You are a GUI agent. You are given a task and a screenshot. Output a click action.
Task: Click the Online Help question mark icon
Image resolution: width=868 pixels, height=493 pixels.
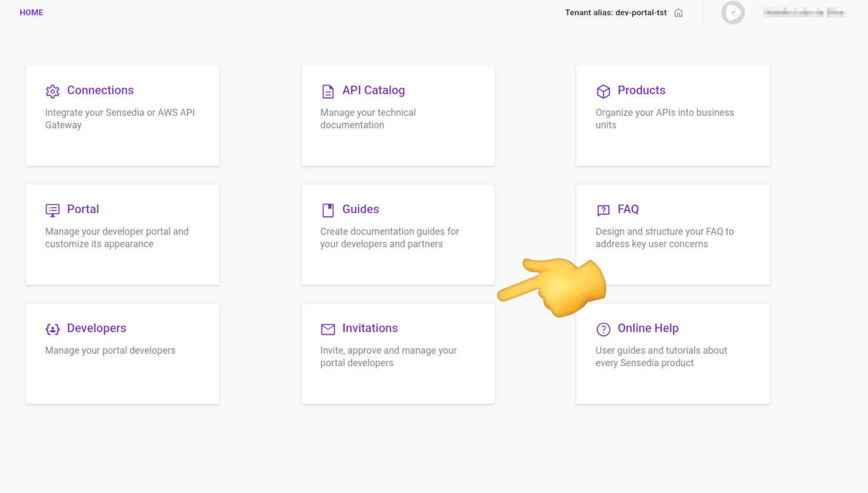point(603,330)
